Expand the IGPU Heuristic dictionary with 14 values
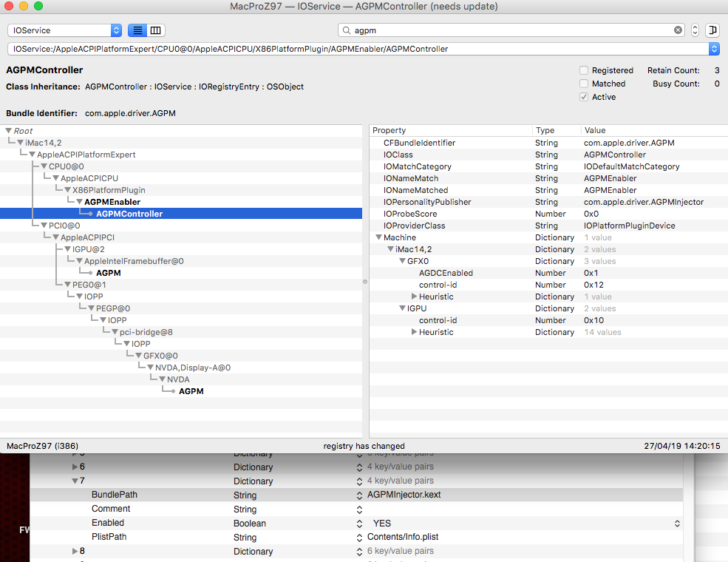Viewport: 728px width, 562px height. click(414, 332)
